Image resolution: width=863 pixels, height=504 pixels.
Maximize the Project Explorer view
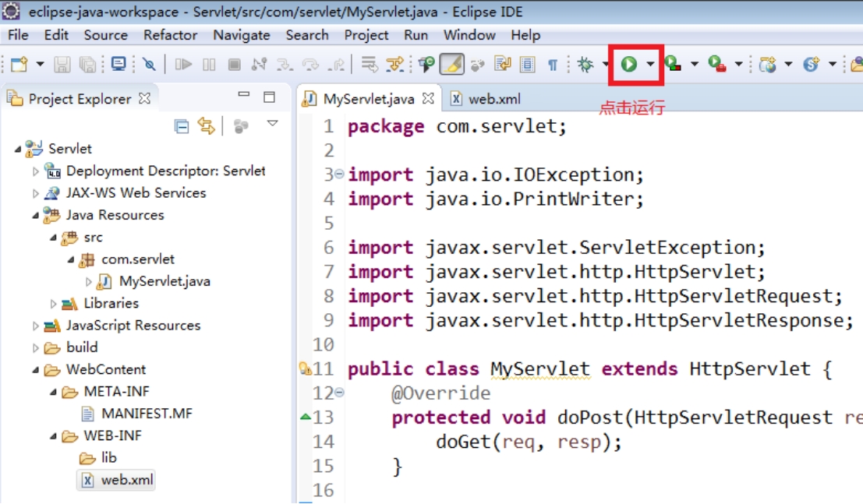(269, 97)
